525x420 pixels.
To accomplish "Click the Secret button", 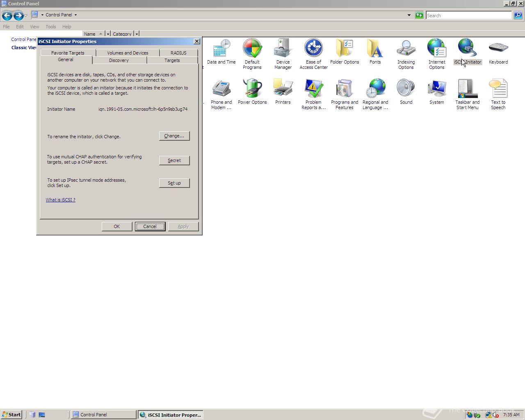I will [174, 160].
